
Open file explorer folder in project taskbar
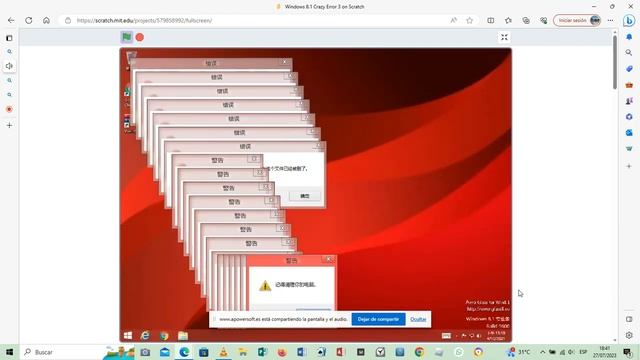click(183, 336)
